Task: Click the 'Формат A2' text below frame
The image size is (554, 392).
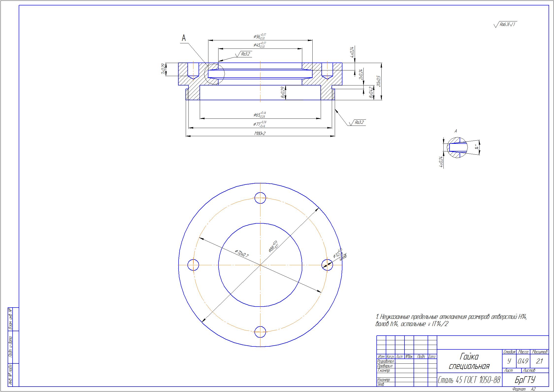Action: (524, 389)
